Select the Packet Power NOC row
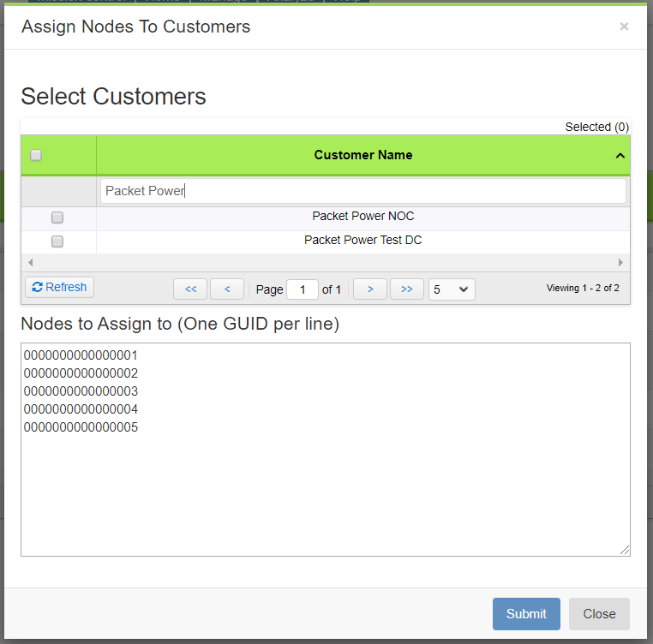Image resolution: width=653 pixels, height=644 pixels. [363, 217]
